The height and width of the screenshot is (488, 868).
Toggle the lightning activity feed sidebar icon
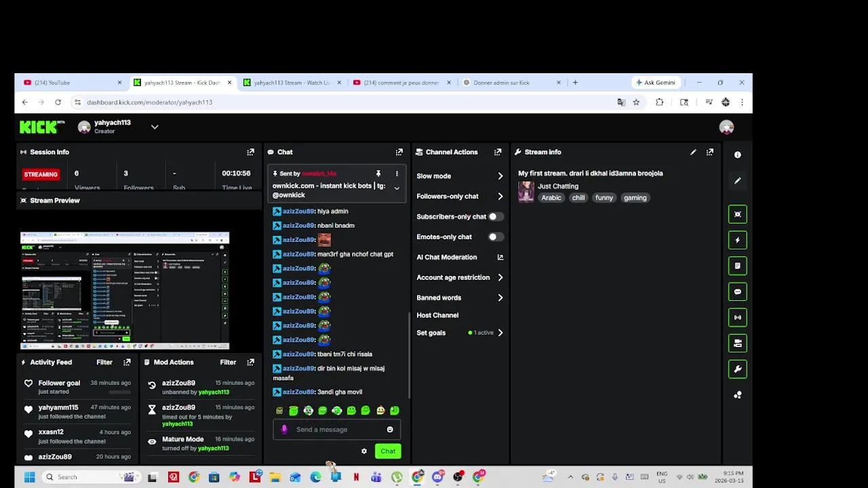point(738,240)
